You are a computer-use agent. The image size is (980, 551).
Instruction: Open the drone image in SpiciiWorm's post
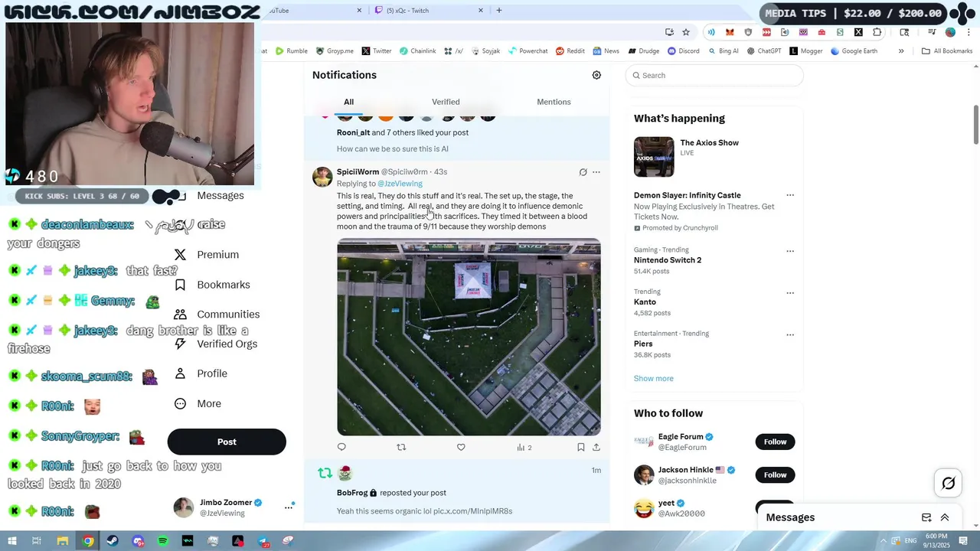tap(469, 337)
